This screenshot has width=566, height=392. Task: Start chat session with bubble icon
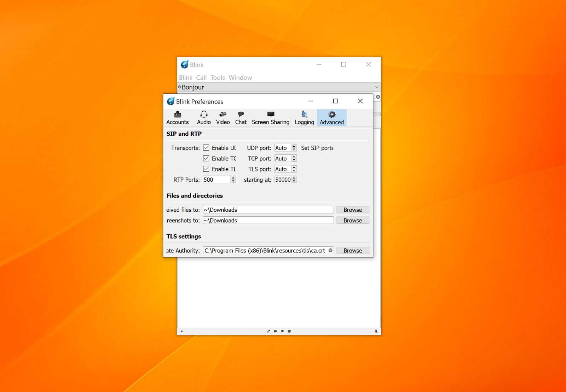(282, 331)
